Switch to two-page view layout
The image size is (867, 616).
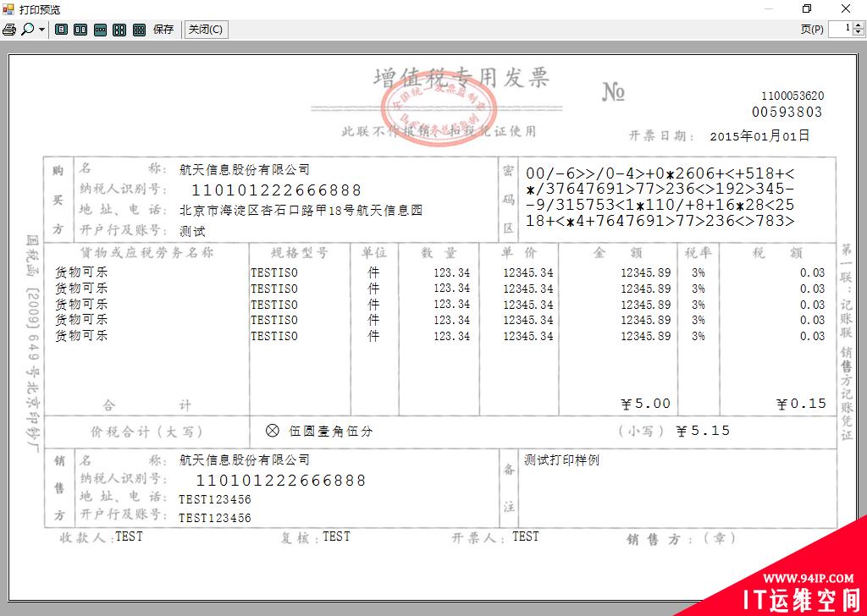(x=80, y=30)
